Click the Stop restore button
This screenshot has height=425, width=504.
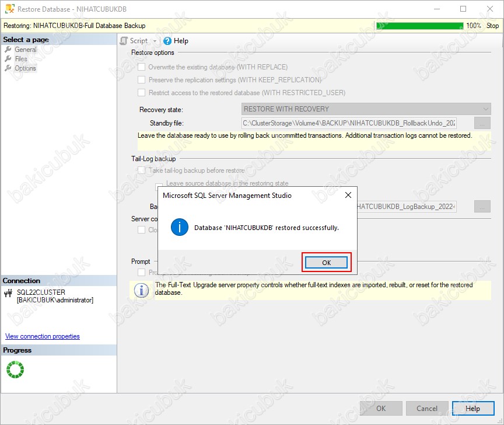pos(492,26)
